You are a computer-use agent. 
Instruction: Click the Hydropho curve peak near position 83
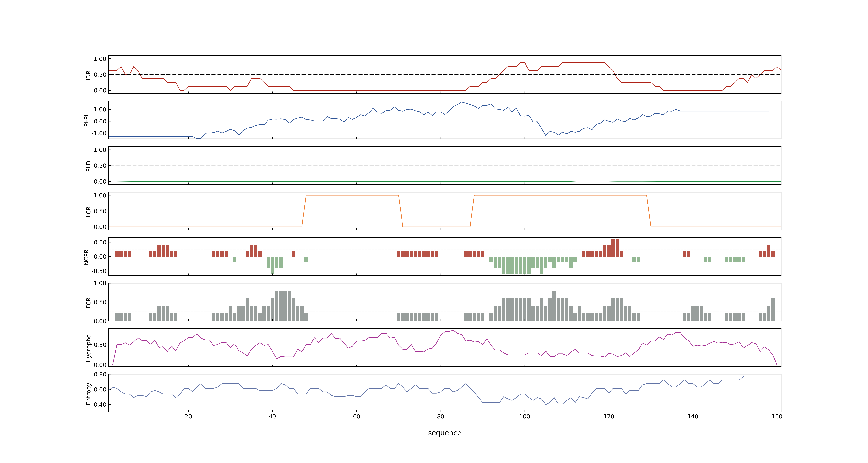(453, 331)
